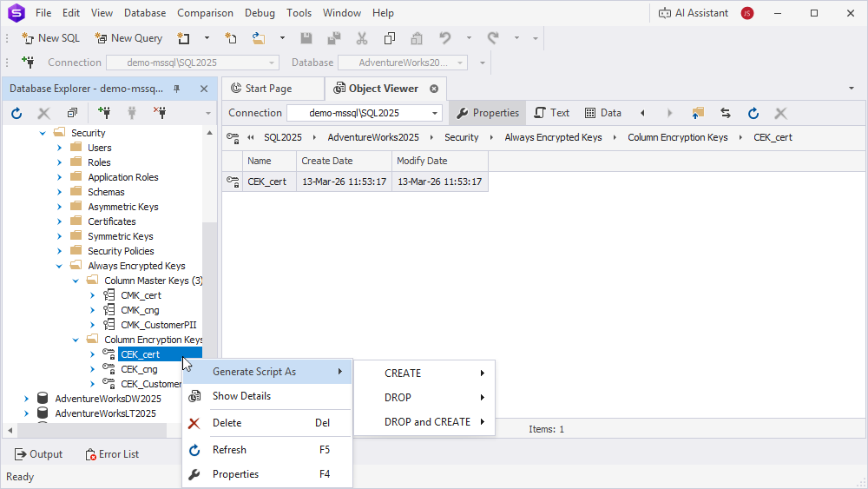The image size is (868, 489).
Task: Close the Database Explorer panel
Action: pos(204,89)
